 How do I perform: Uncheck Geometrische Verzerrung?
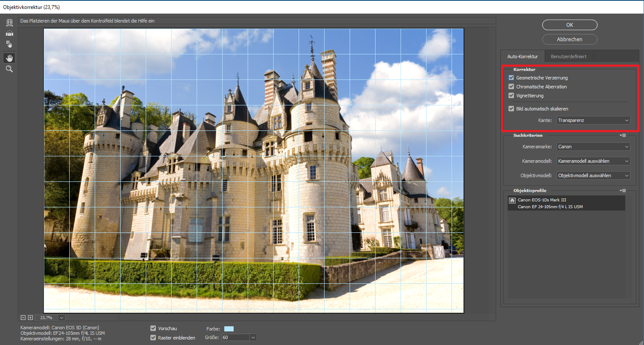(511, 78)
